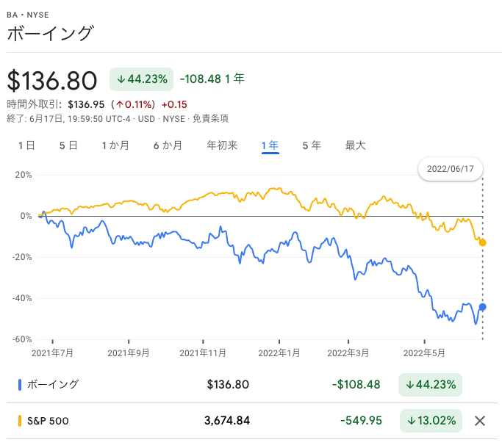The width and height of the screenshot is (502, 448).
Task: Click the yellow S&P 500 endpoint dot
Action: [482, 243]
